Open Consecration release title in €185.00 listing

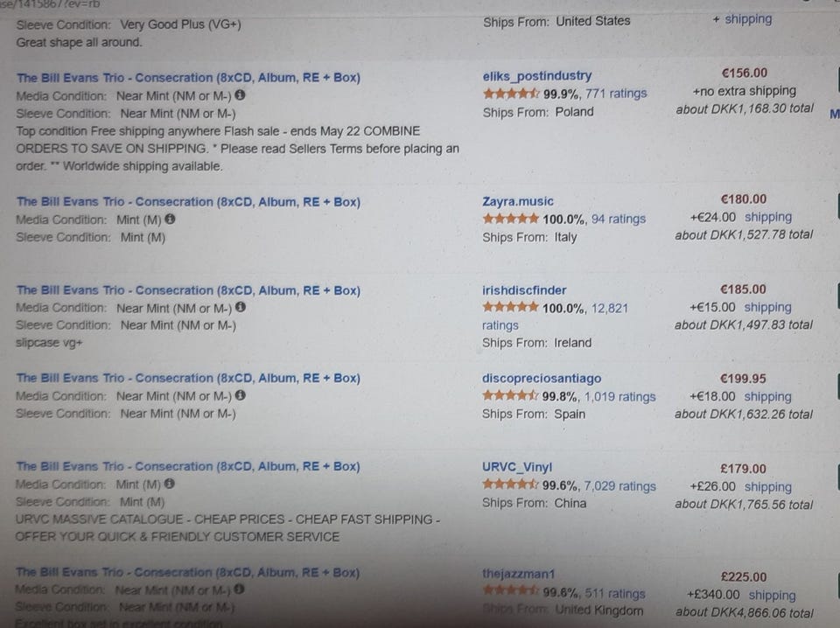tap(188, 290)
